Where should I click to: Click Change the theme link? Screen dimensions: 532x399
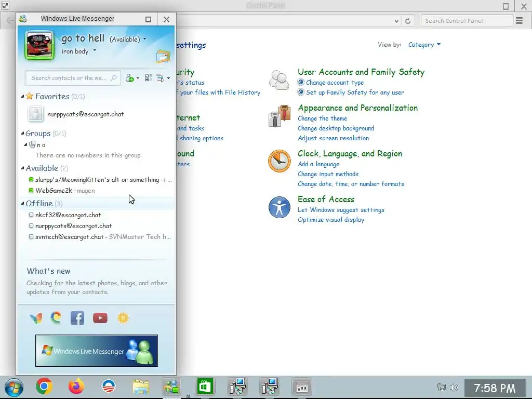point(322,118)
